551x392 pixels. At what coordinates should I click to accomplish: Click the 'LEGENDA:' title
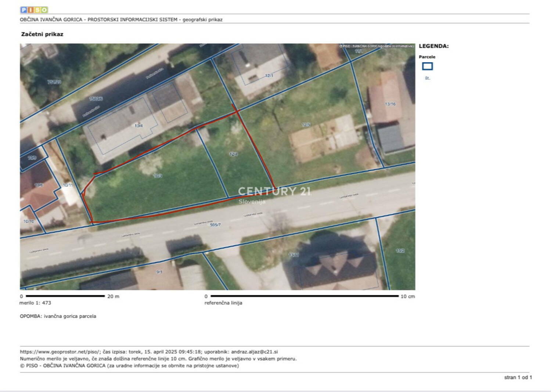tap(434, 46)
